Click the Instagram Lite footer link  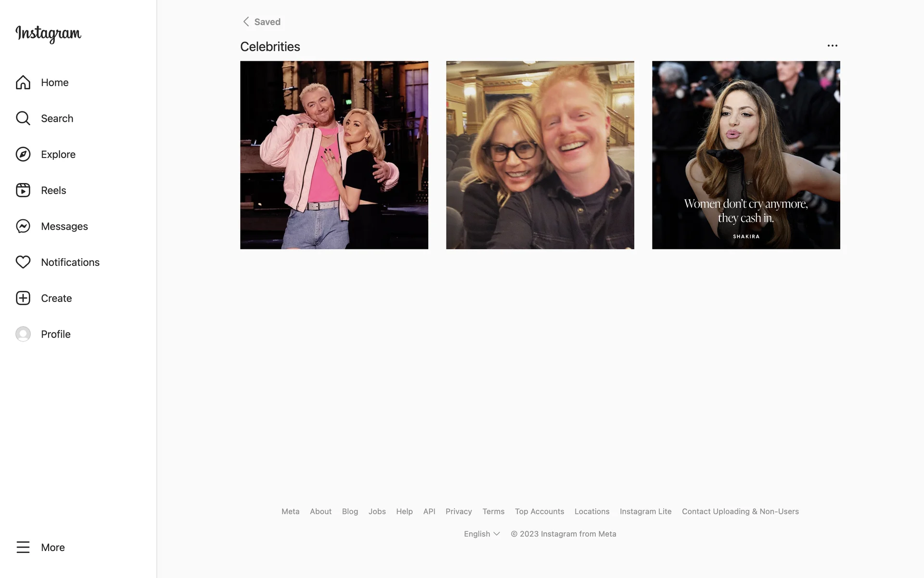(645, 512)
